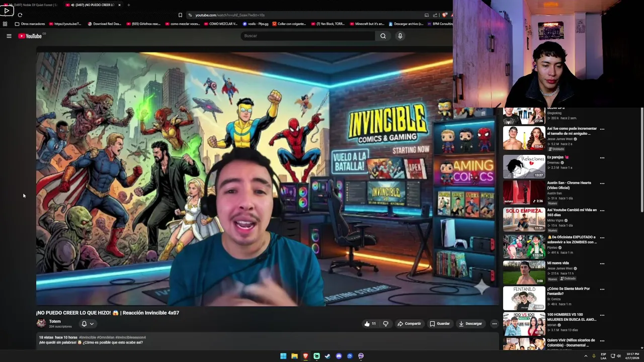Open the Download Red Dea... bookmark
The image size is (644, 362).
[x=104, y=24]
